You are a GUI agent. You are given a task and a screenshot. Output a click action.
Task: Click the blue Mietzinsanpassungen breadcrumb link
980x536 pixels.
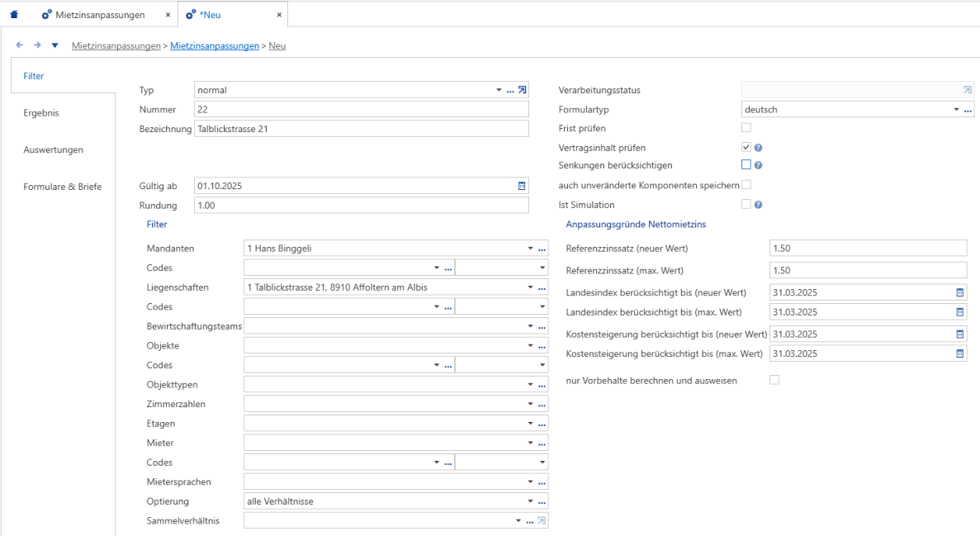(x=215, y=45)
